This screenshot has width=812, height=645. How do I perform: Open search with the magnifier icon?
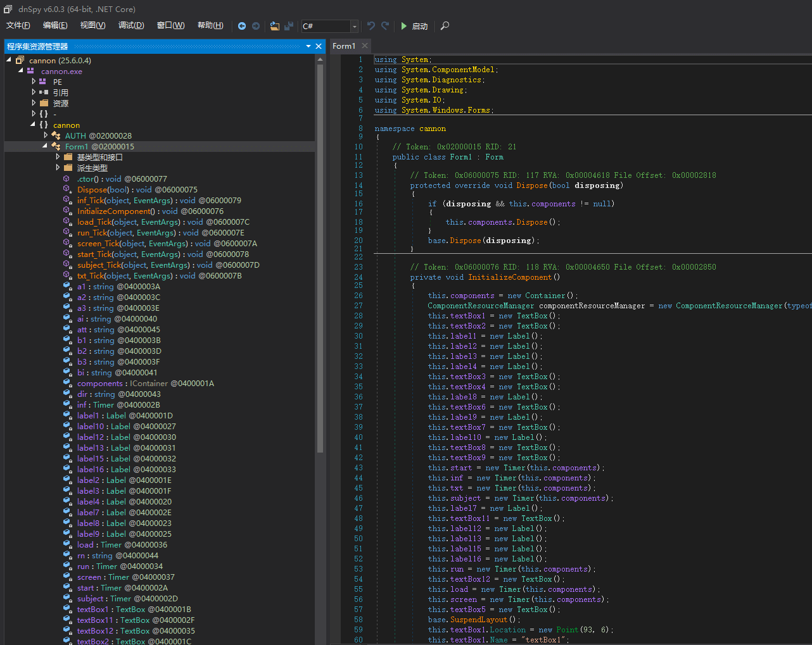coord(445,26)
